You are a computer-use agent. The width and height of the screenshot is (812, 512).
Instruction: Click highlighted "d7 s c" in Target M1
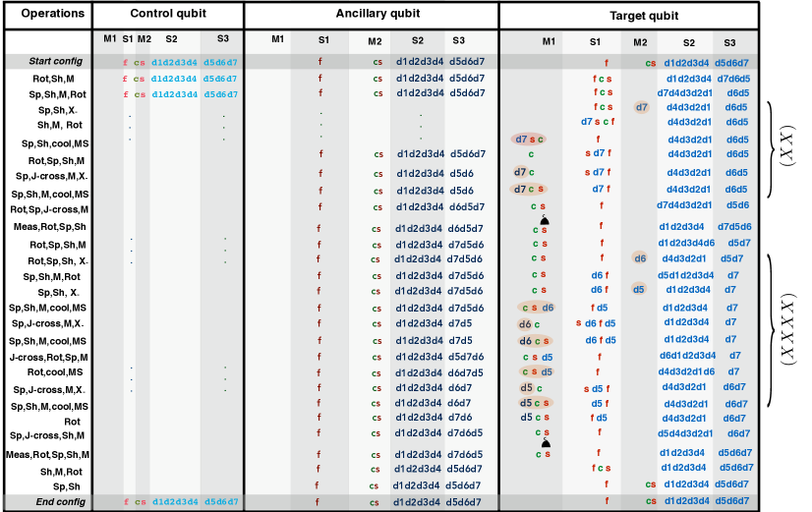click(x=529, y=140)
